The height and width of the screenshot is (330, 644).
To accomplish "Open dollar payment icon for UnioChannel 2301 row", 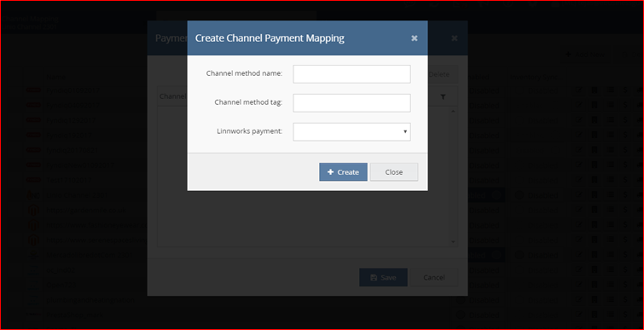I will [625, 195].
